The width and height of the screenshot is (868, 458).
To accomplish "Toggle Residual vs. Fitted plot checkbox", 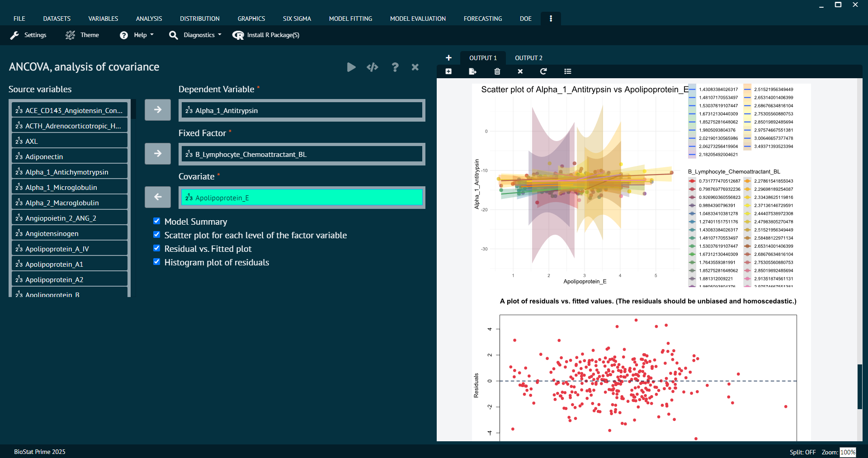I will point(156,248).
